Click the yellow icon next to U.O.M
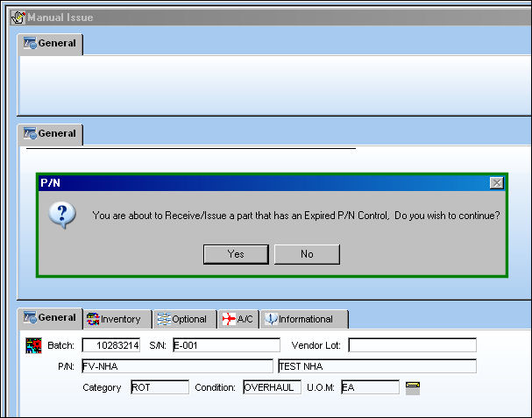532x418 pixels. (413, 388)
